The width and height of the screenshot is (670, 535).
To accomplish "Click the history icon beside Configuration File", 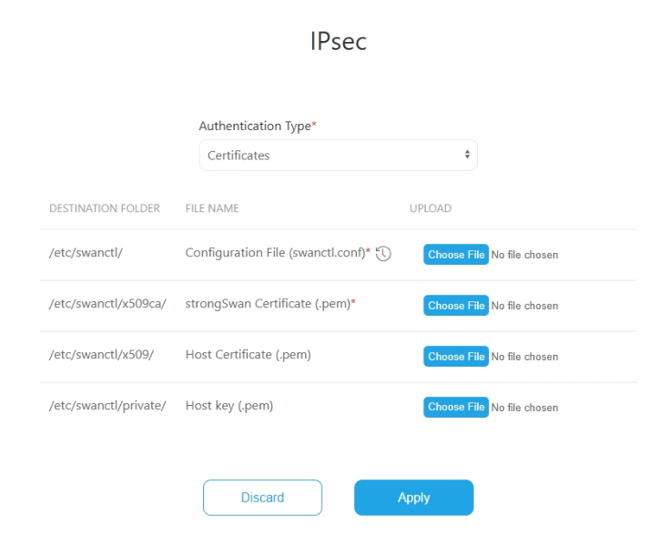I will pos(383,254).
